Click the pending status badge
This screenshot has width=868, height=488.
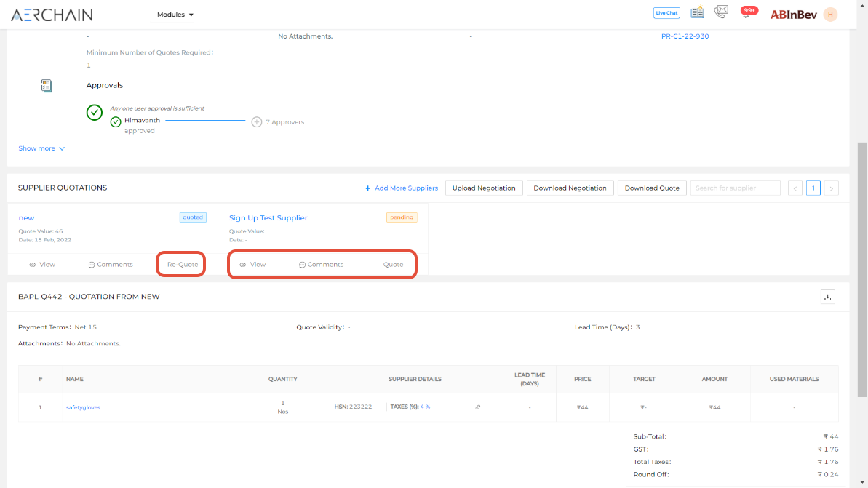click(402, 217)
